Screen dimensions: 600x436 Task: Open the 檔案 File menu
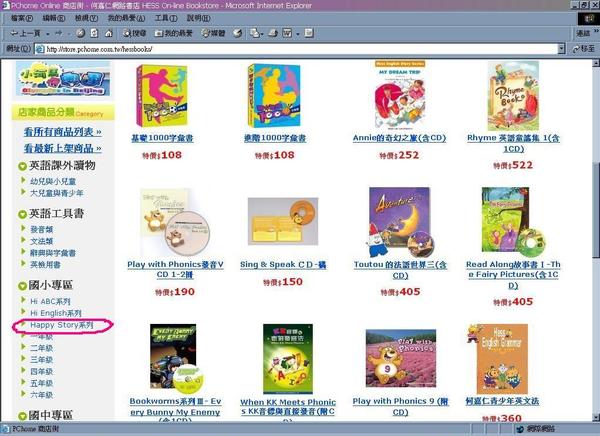coord(22,18)
